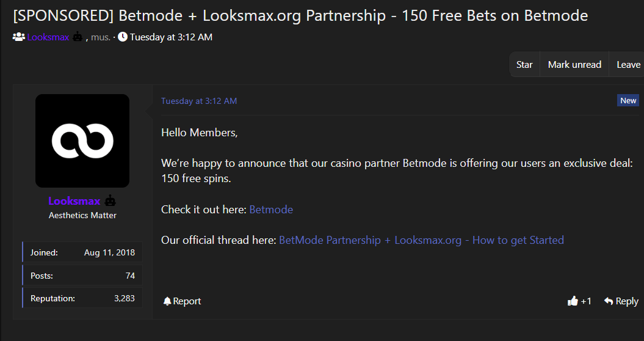The width and height of the screenshot is (644, 341).
Task: Click the participants group icon in thread header
Action: [18, 37]
